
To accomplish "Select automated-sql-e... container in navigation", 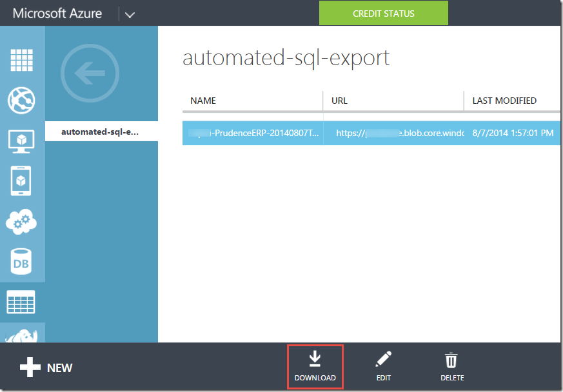I will click(x=102, y=132).
